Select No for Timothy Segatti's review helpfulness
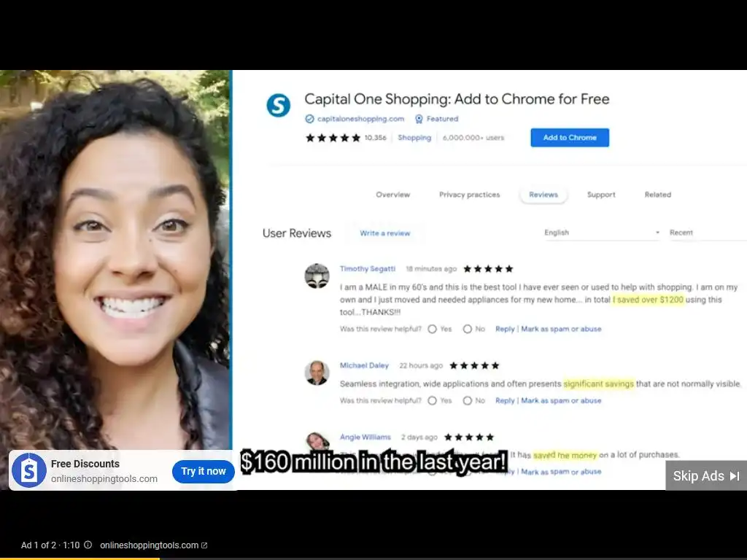Image resolution: width=747 pixels, height=560 pixels. click(x=468, y=329)
